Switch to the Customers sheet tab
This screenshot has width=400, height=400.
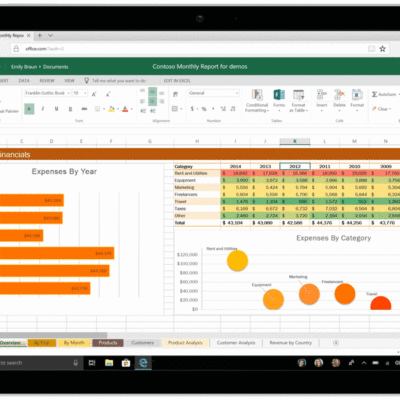click(143, 343)
